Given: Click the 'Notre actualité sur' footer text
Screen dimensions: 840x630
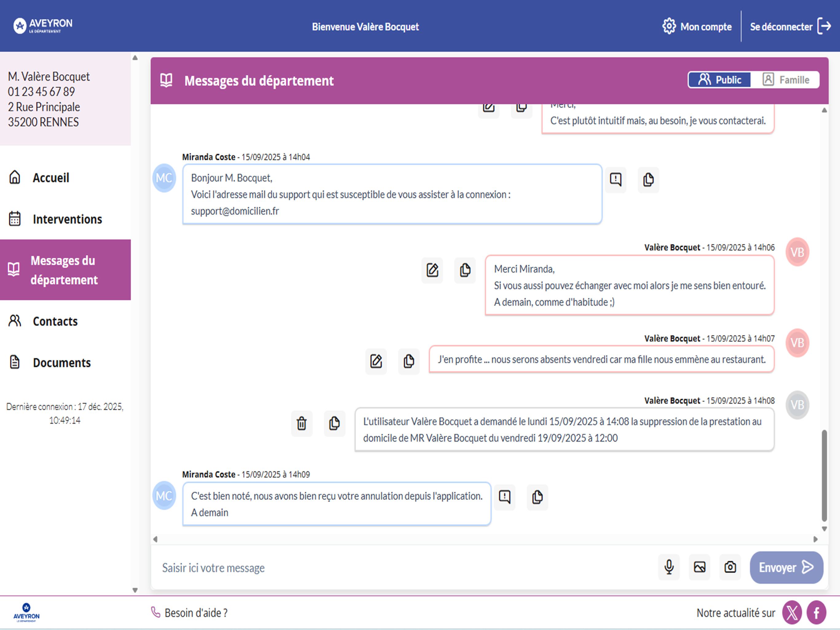Looking at the screenshot, I should [735, 612].
